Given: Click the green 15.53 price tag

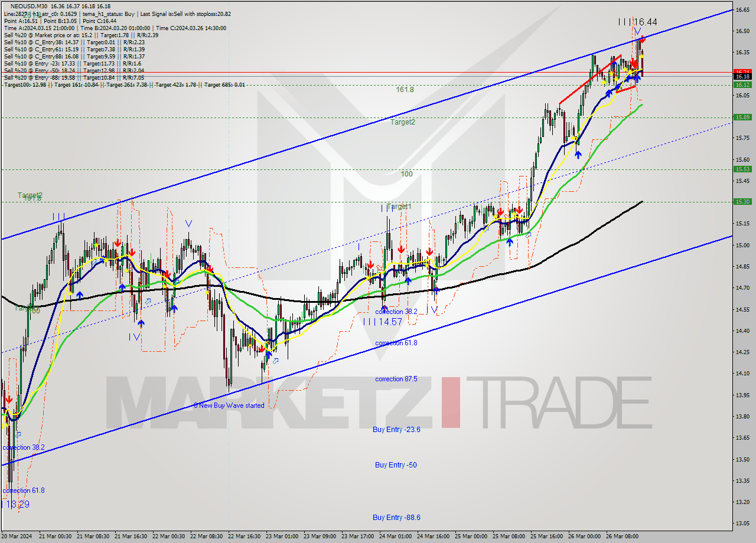Looking at the screenshot, I should click(742, 169).
